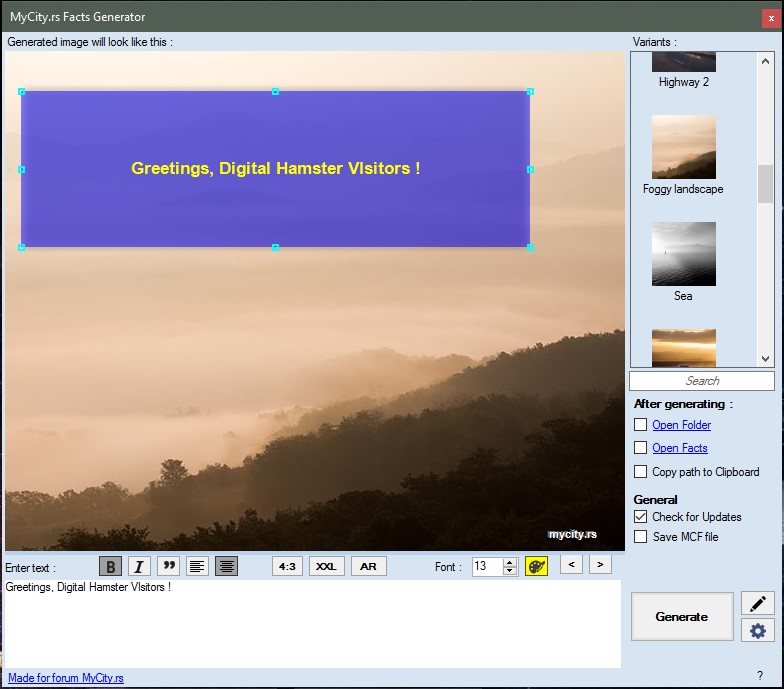Viewport: 784px width, 689px height.
Task: Open settings with the gear icon
Action: 758,630
